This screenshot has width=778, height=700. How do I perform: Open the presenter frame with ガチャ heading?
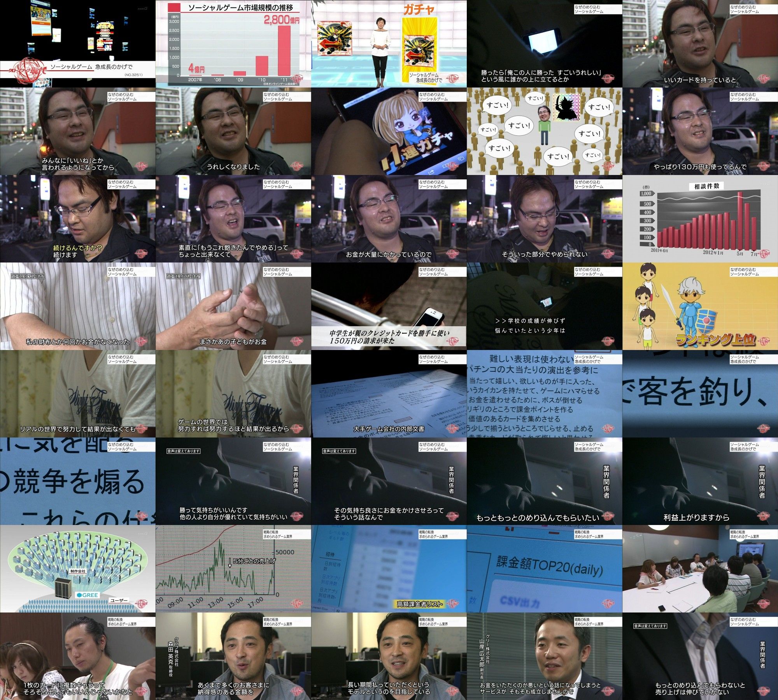(389, 44)
